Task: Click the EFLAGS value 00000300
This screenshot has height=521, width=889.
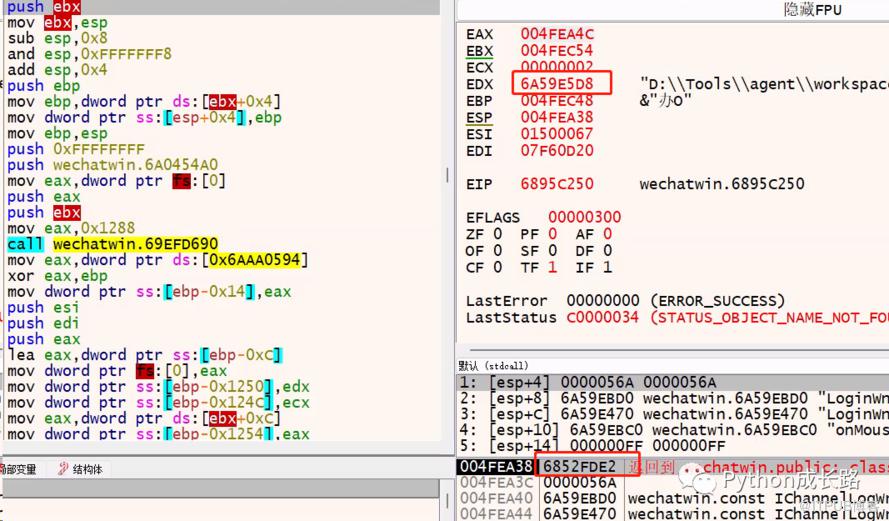Action: coord(585,217)
